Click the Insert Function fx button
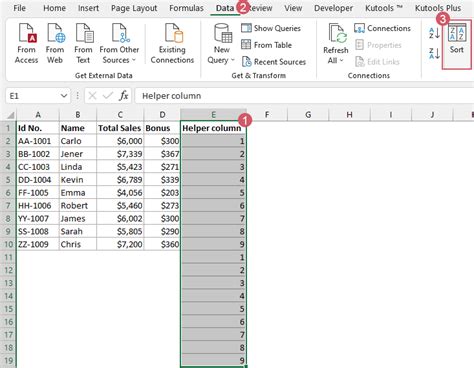This screenshot has height=368, width=474. pos(124,96)
